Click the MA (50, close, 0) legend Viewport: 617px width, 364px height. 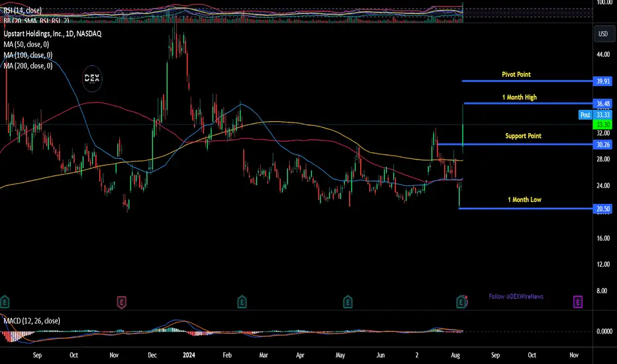click(26, 44)
